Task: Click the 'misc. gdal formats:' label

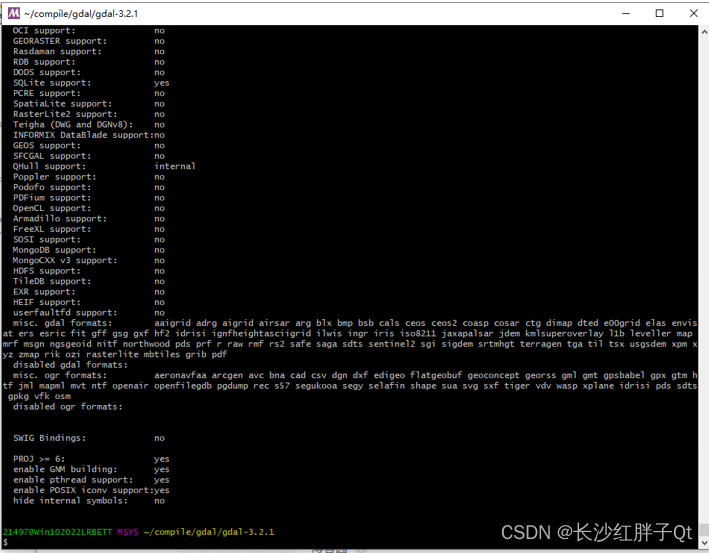Action: tap(62, 323)
